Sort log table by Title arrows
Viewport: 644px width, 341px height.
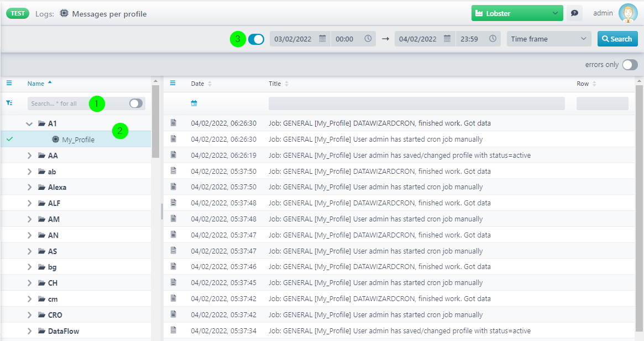287,84
